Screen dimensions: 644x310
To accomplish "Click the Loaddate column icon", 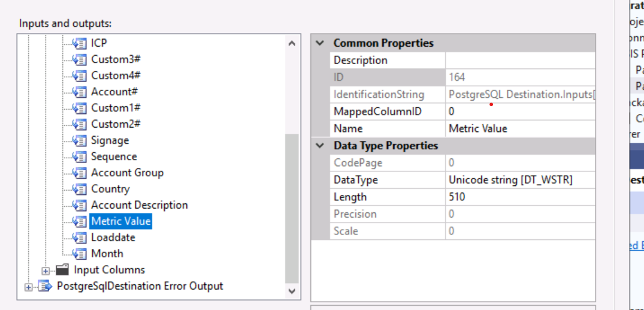I will pyautogui.click(x=79, y=237).
